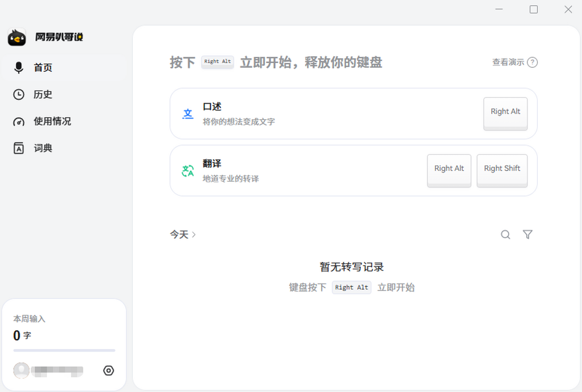The height and width of the screenshot is (392, 582).
Task: Click the dictionary icon for 词典
Action: 18,148
